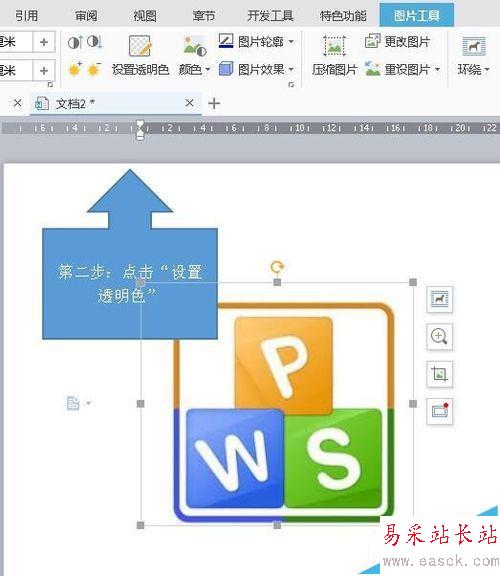Decrease picture brightness with sun minus icon

(x=94, y=69)
